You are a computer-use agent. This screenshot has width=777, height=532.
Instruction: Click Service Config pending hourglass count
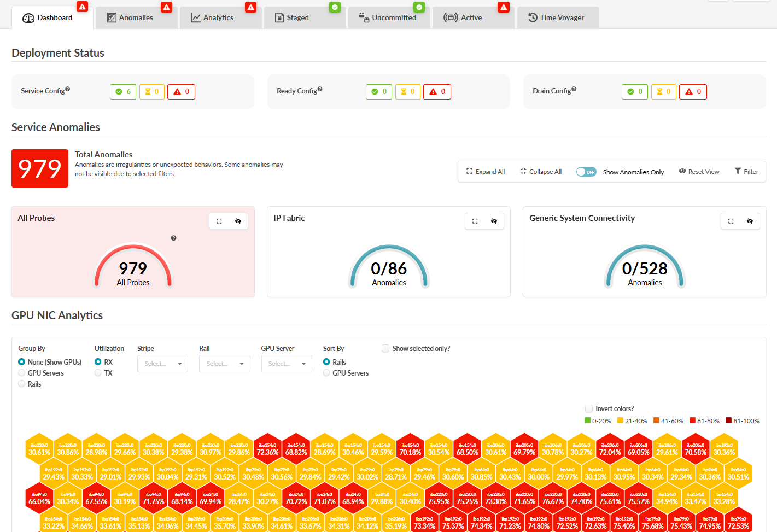pos(152,92)
